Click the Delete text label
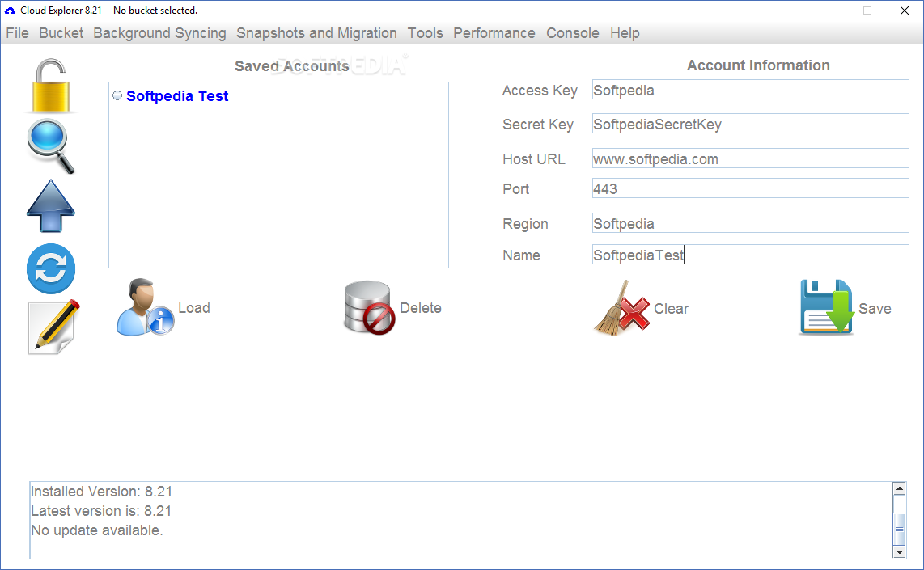This screenshot has height=570, width=924. pyautogui.click(x=420, y=308)
